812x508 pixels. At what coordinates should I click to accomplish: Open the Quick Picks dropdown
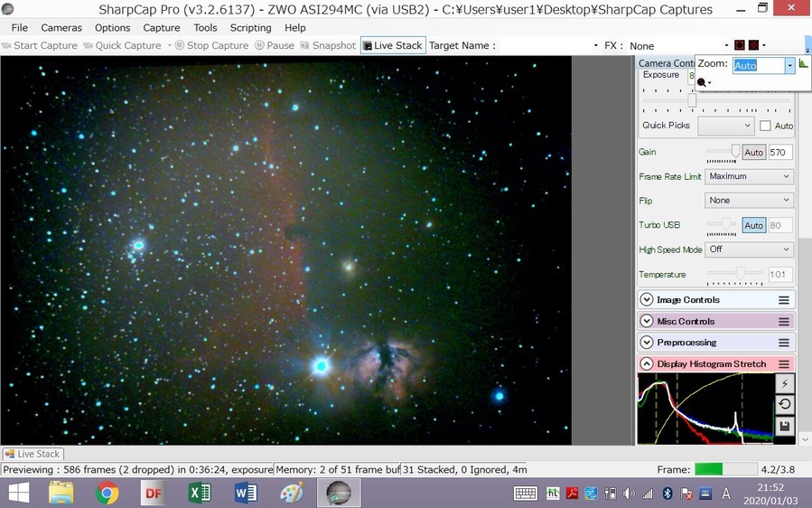725,126
